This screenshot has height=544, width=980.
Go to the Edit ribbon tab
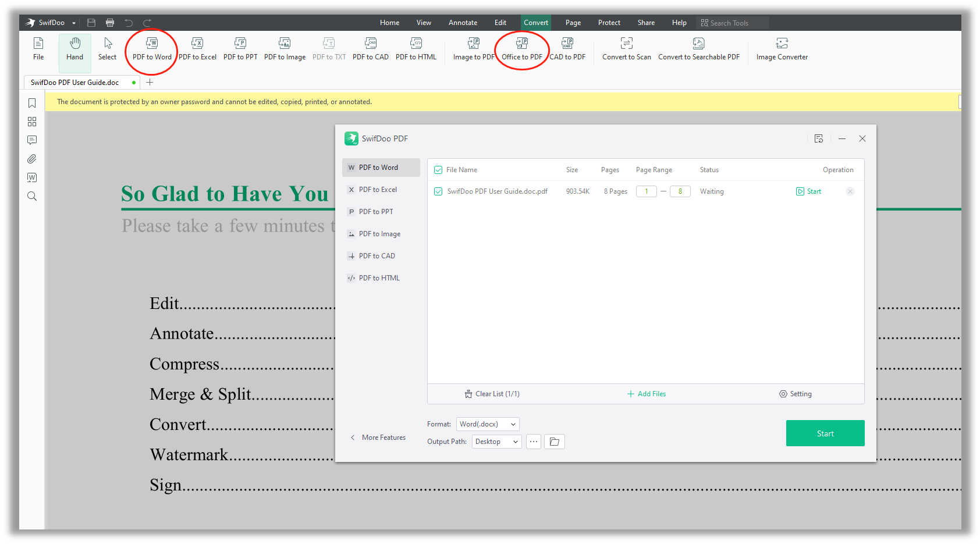(x=500, y=23)
